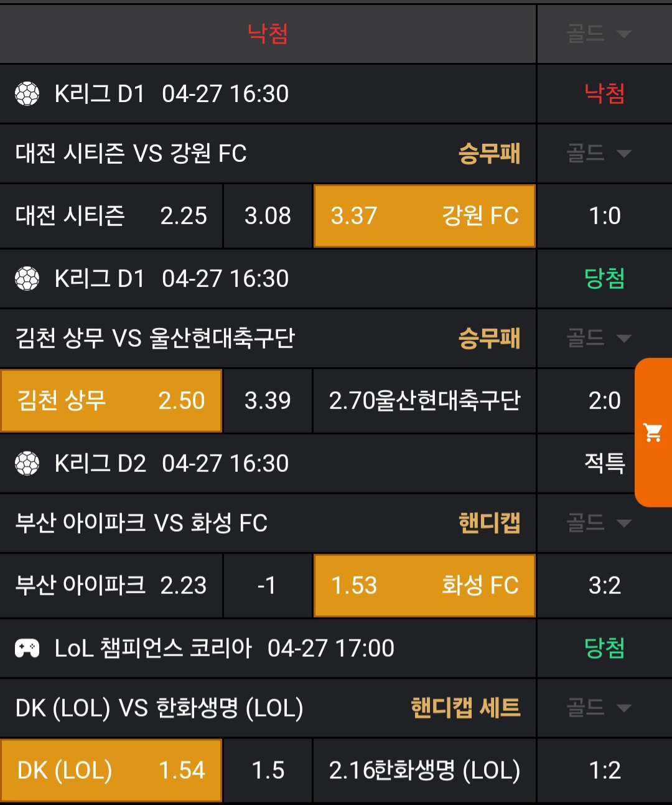Open 골드 dropdown in 김천 상무 VS 울산현대축구단 row
672x805 pixels.
[599, 338]
